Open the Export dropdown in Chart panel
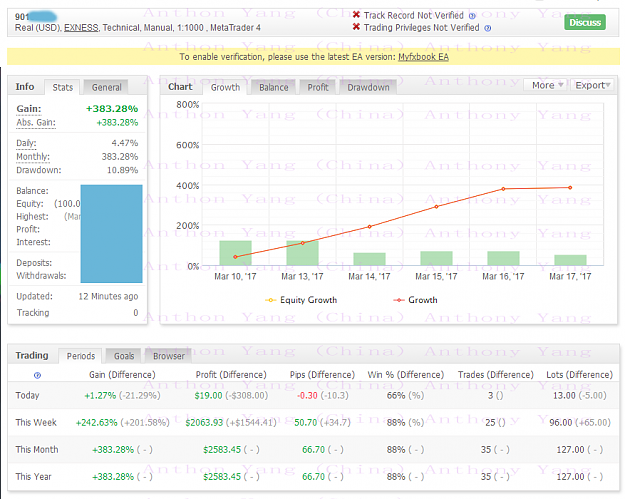 (x=592, y=85)
